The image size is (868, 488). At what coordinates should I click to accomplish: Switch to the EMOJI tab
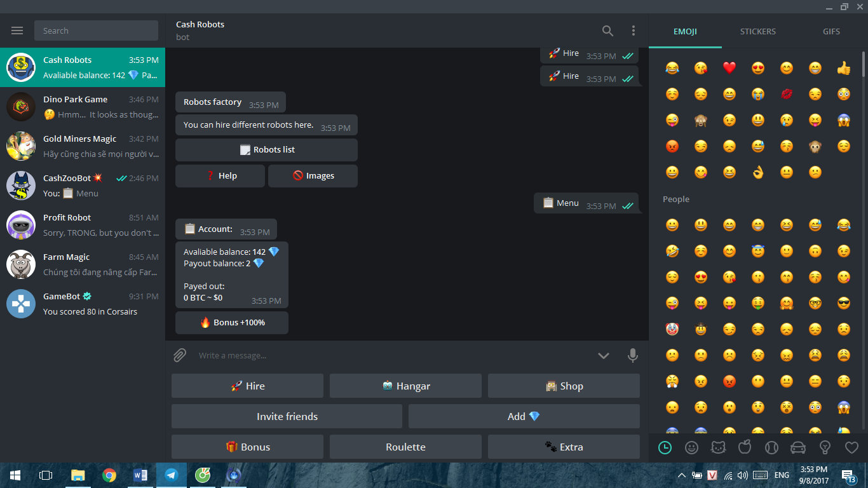coord(685,31)
